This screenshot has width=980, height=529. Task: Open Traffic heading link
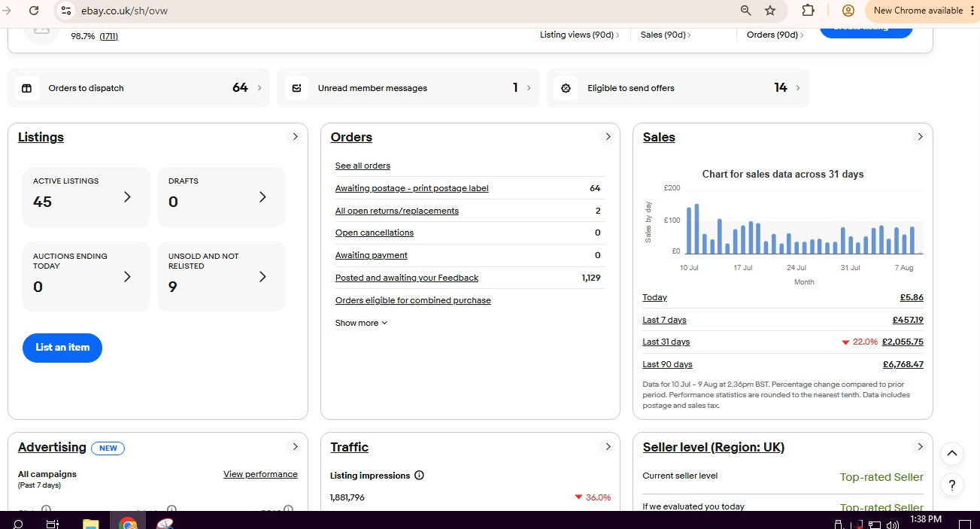tap(349, 447)
